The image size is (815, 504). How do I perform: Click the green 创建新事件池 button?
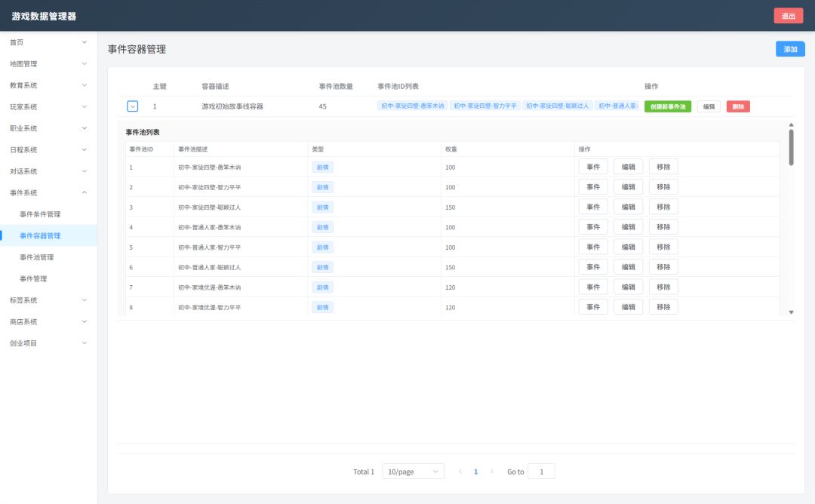pyautogui.click(x=667, y=106)
